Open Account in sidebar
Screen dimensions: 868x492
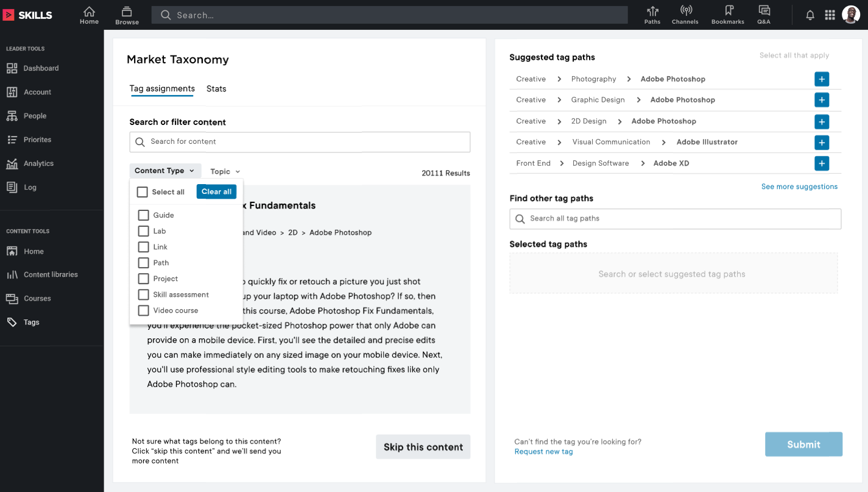click(x=29, y=92)
